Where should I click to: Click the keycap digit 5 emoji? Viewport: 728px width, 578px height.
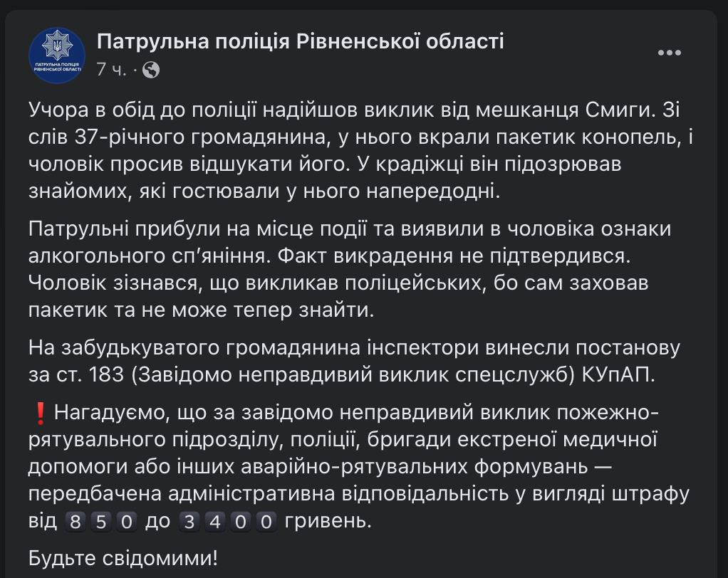coord(101,522)
